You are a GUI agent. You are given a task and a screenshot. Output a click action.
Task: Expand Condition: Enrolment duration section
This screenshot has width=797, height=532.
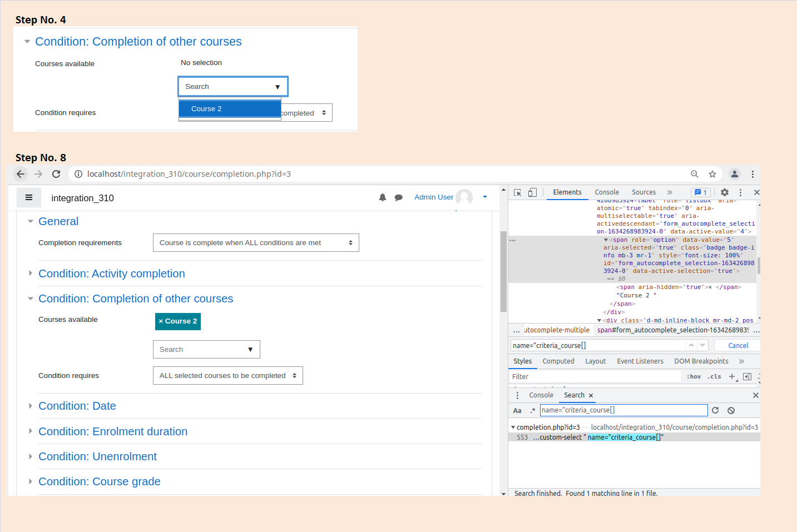[x=31, y=431]
